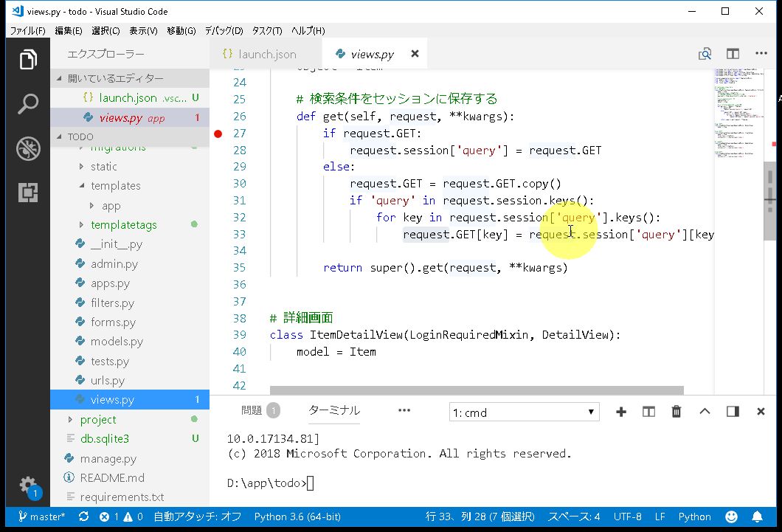782x532 pixels.
Task: Toggle panel position to the side
Action: click(x=733, y=412)
